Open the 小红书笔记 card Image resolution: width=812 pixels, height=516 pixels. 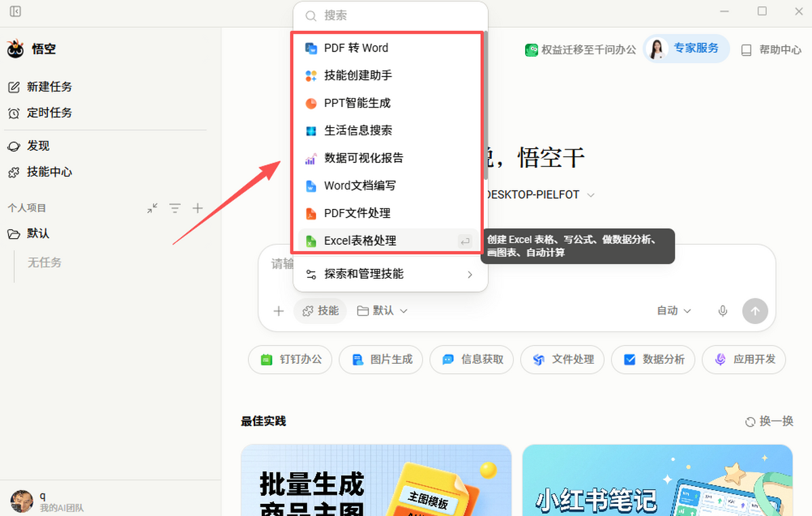[x=657, y=480]
